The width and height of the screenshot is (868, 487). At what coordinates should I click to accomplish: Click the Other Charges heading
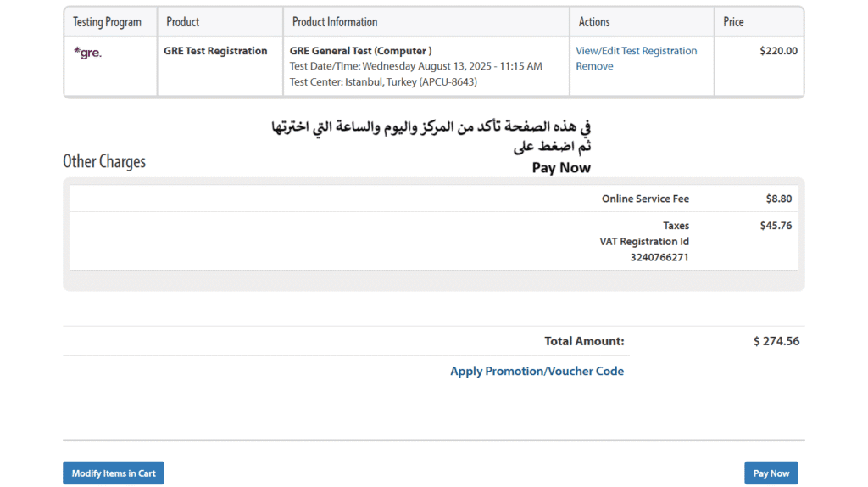(104, 161)
